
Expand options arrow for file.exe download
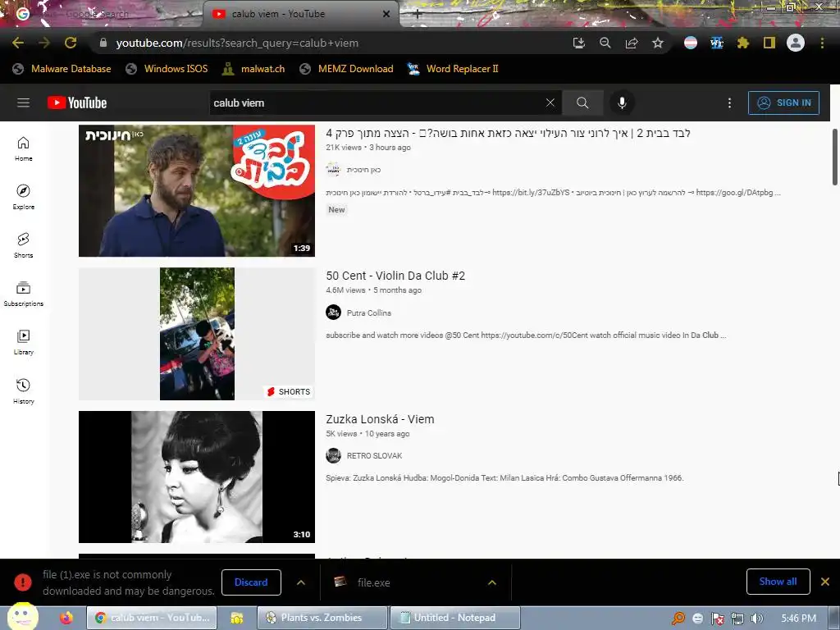click(x=492, y=582)
